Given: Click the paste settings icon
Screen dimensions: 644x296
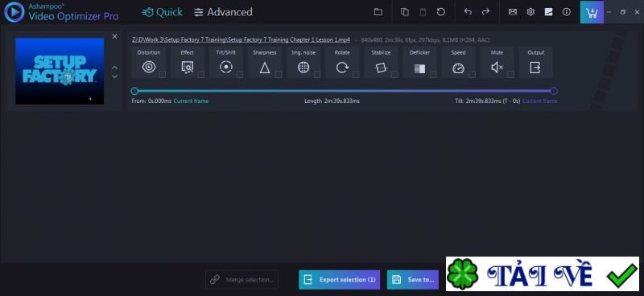Looking at the screenshot, I should click(423, 12).
